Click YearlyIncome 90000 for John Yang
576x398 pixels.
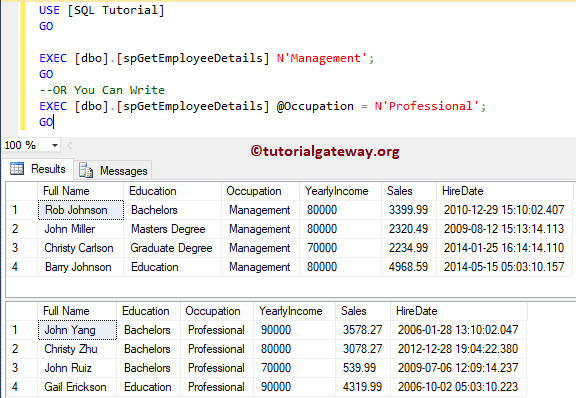[294, 330]
